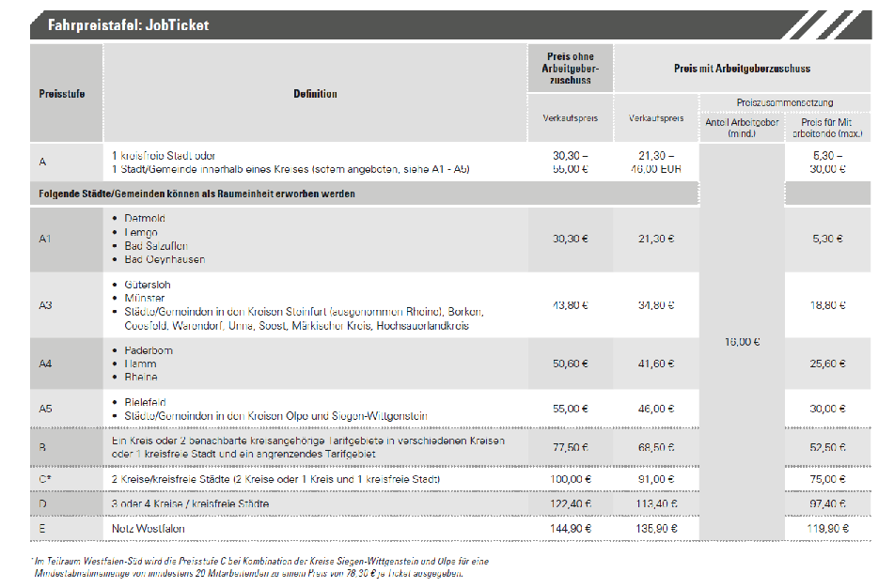Click the A4 price level label
Screen dimensions: 894x588
pyautogui.click(x=45, y=364)
